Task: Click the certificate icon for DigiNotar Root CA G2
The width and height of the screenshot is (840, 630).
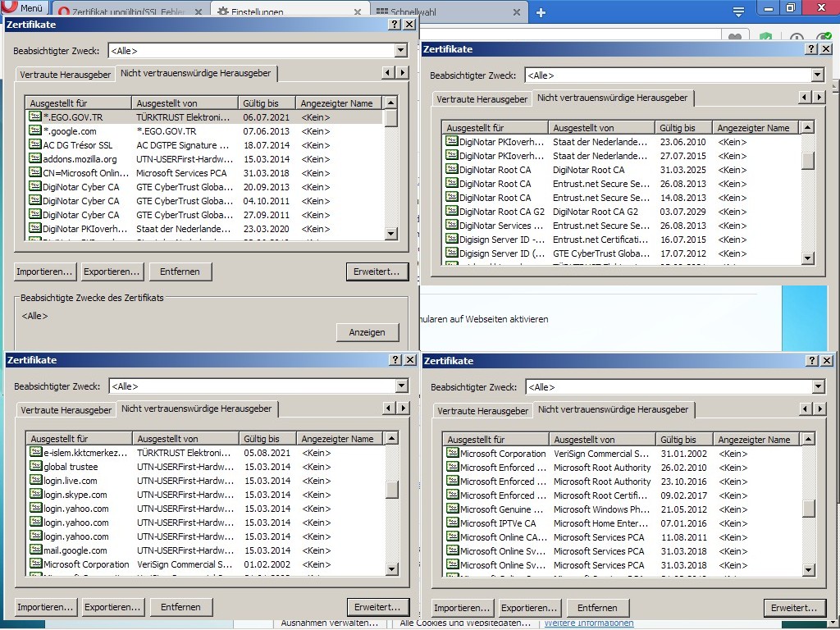Action: point(452,211)
